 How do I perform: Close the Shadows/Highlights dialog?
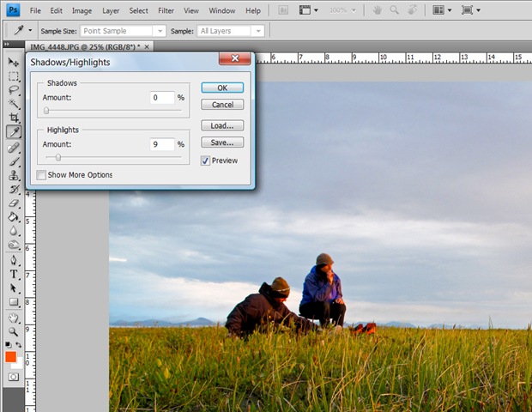[x=235, y=58]
